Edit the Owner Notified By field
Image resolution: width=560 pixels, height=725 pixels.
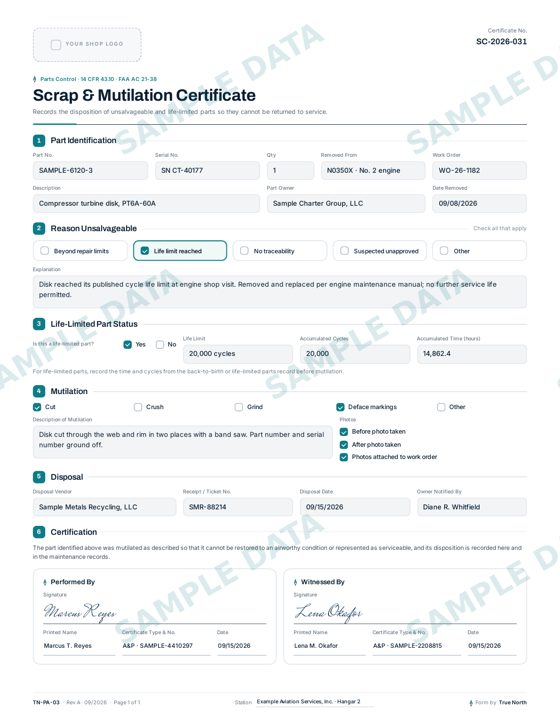point(472,507)
